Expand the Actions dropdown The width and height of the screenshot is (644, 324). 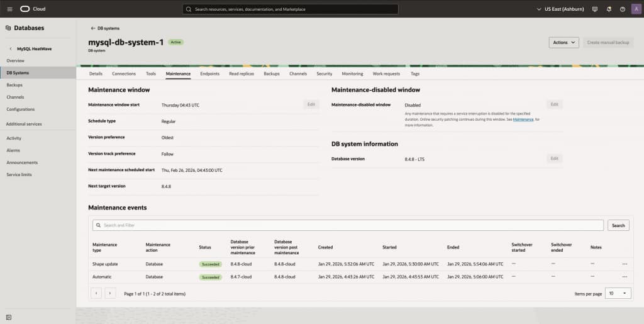(564, 42)
